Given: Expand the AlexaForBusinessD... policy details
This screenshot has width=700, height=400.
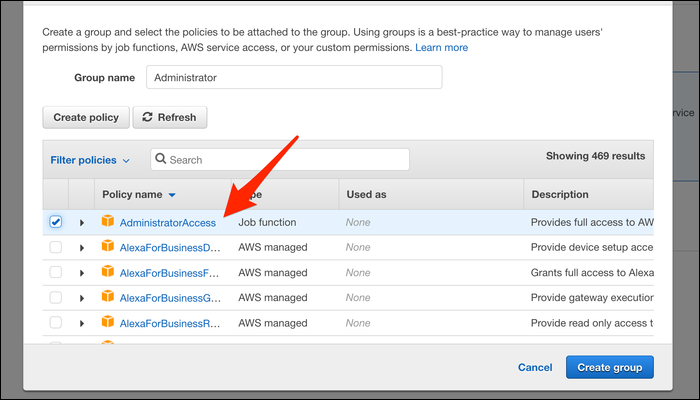Looking at the screenshot, I should (82, 247).
